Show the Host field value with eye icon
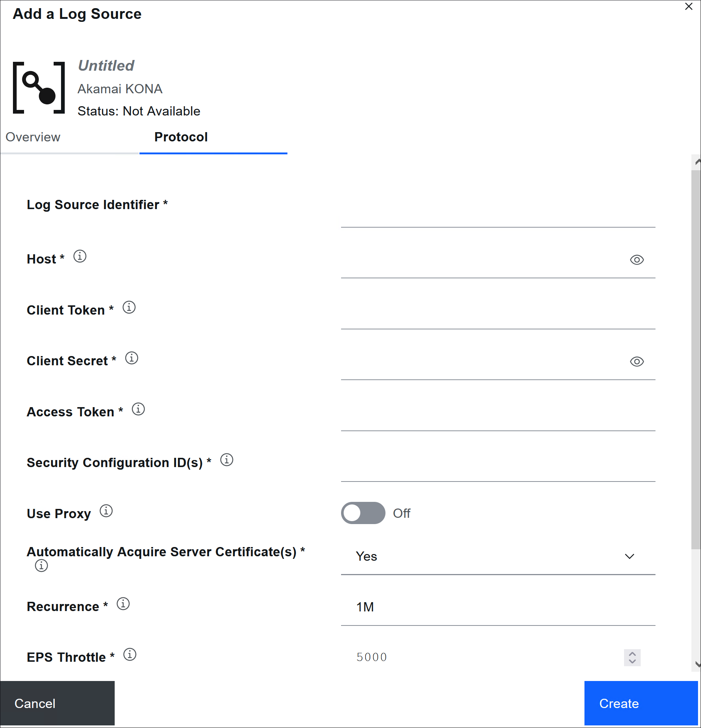This screenshot has height=728, width=701. pos(637,260)
